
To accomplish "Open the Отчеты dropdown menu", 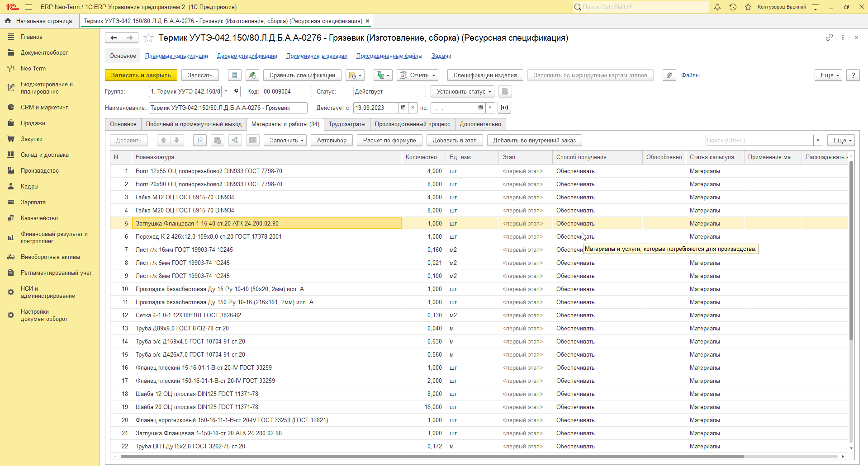I will pos(417,75).
